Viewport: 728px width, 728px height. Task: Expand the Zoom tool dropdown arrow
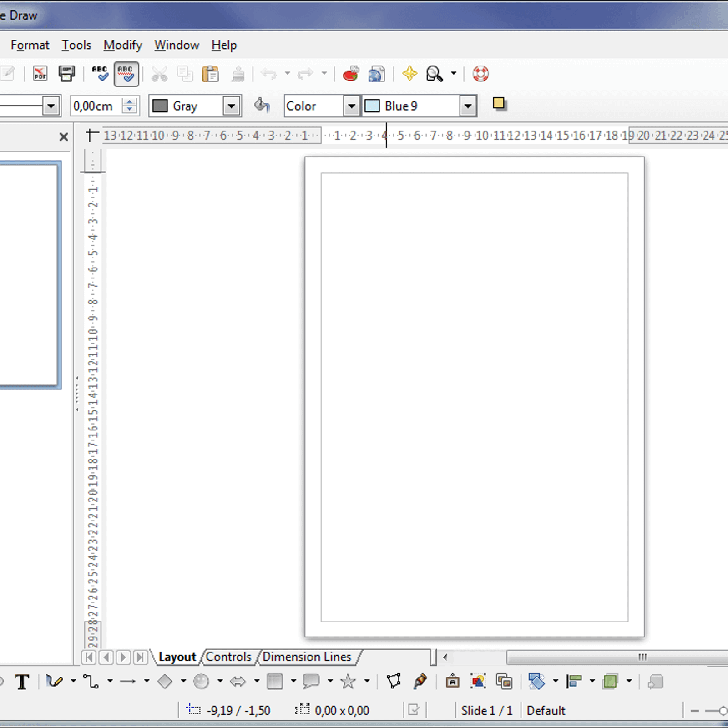(x=454, y=73)
